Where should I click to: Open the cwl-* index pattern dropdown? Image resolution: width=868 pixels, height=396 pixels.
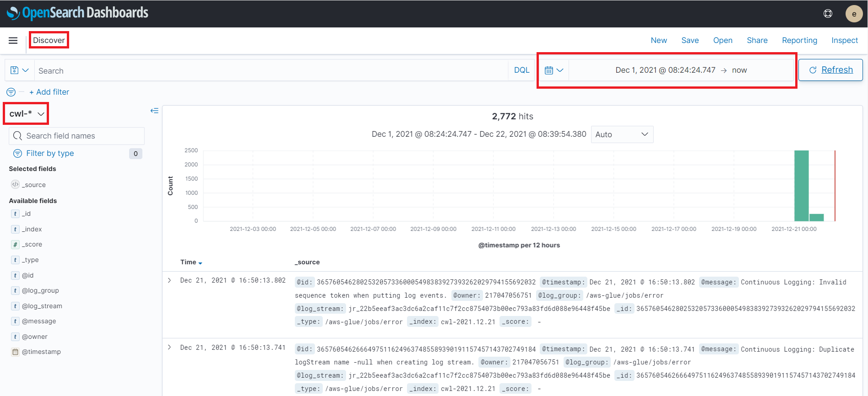(x=27, y=113)
